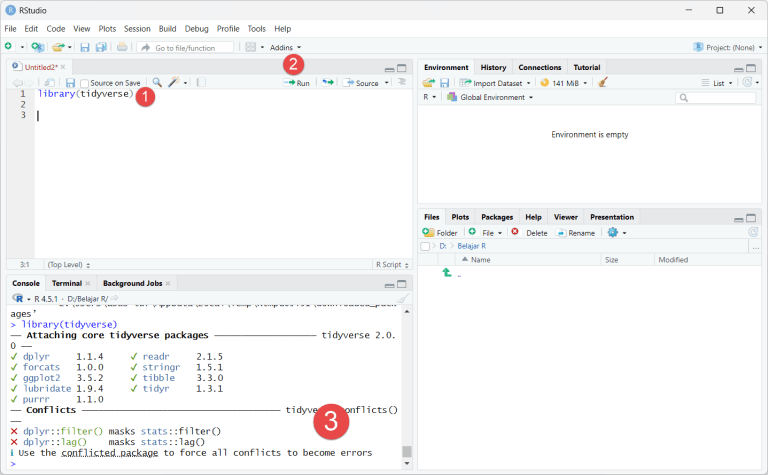Viewport: 768px width, 475px height.
Task: Open the 141 MiB memory usage dropdown
Action: click(563, 83)
